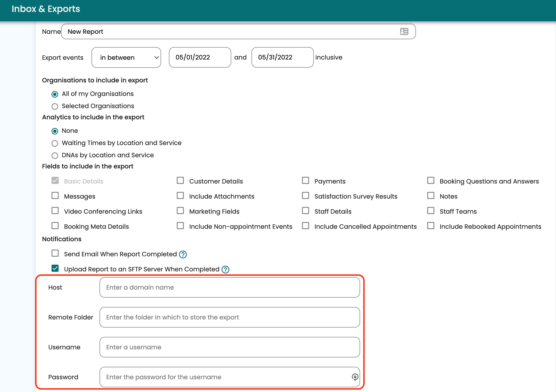
Task: Check the Video Conferencing Links box
Action: 55,211
